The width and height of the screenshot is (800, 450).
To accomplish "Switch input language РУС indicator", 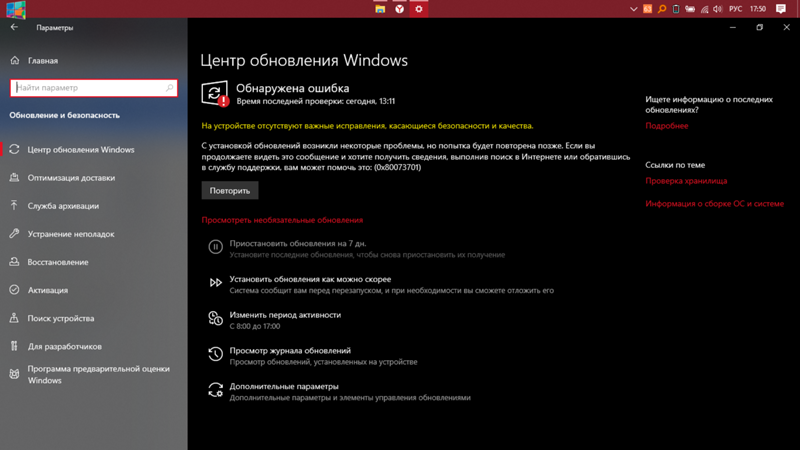I will 735,9.
